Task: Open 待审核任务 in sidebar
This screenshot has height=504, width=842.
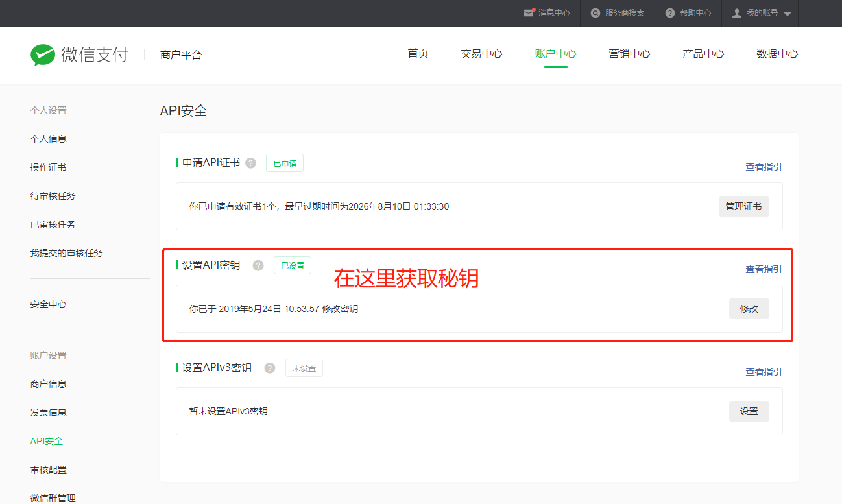Action: (x=53, y=196)
